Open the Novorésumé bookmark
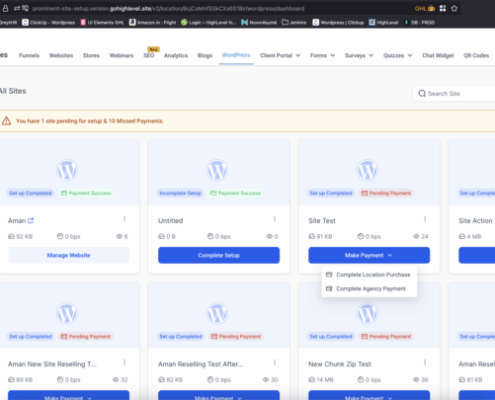 tap(259, 22)
